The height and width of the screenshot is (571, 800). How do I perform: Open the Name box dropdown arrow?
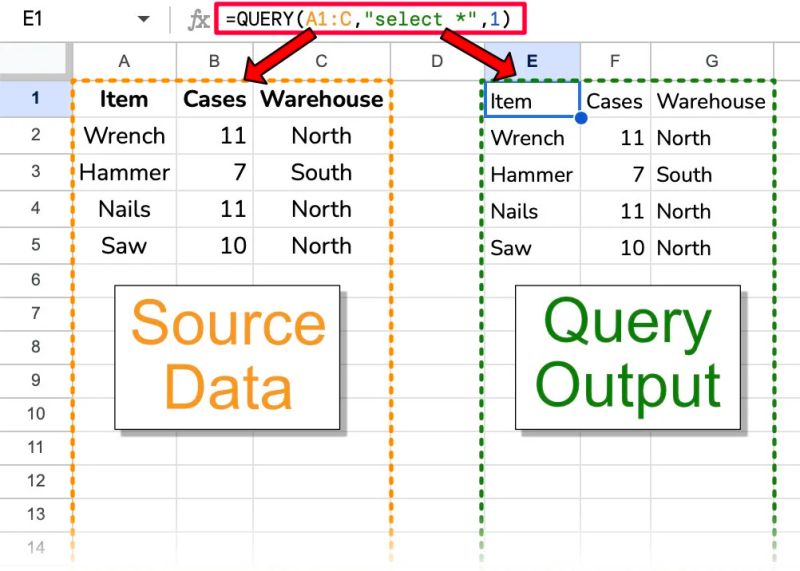pyautogui.click(x=144, y=19)
